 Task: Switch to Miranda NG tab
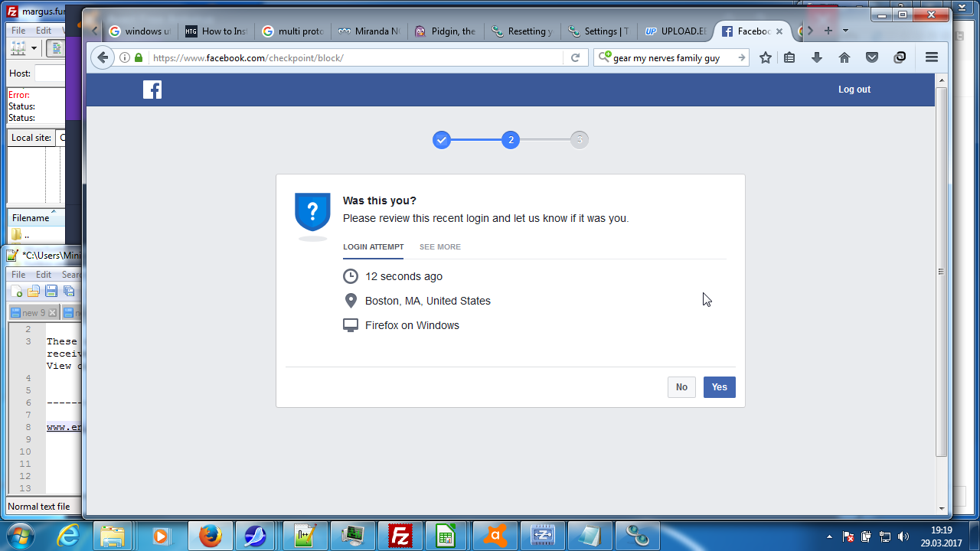click(x=370, y=31)
